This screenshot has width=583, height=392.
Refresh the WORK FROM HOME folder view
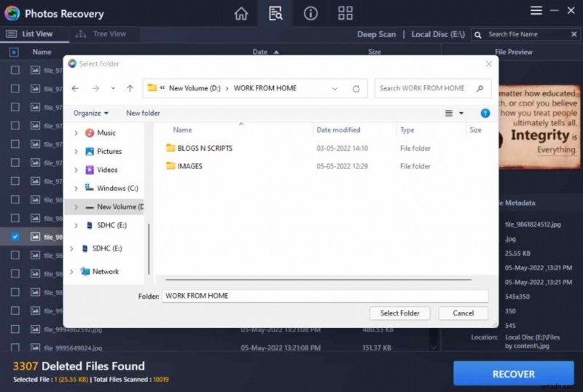[356, 88]
